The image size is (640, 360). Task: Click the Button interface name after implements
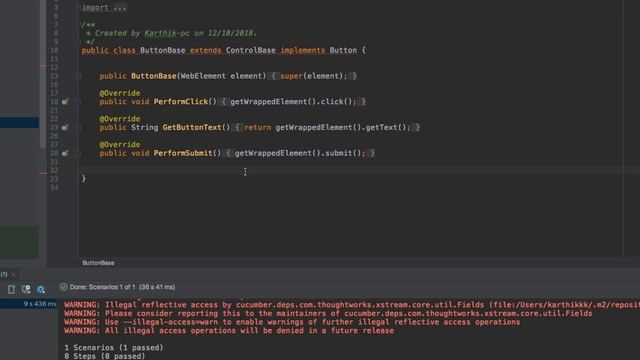343,50
